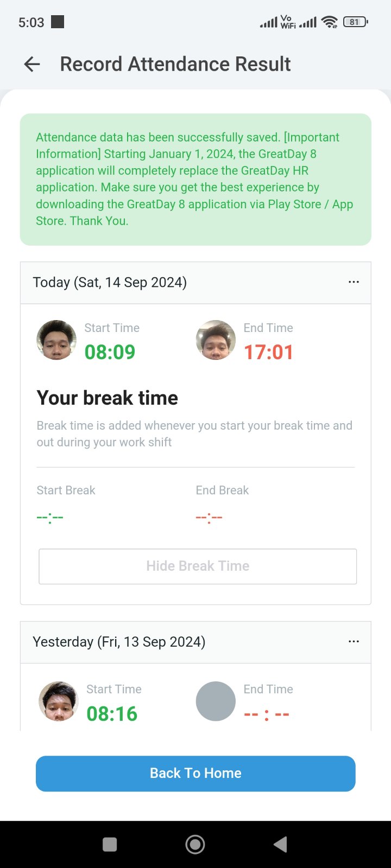This screenshot has height=868, width=391.
Task: Tap the battery indicator icon
Action: 355,22
